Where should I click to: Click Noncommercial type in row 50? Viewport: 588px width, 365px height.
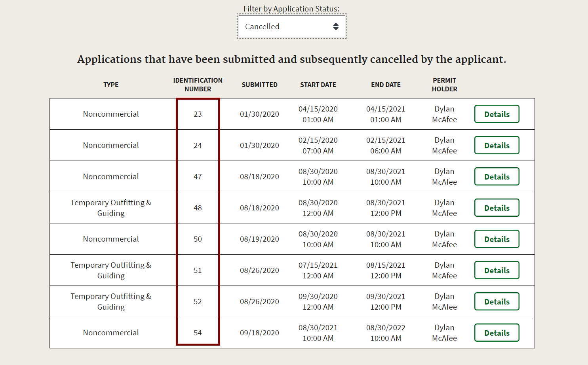click(x=111, y=239)
